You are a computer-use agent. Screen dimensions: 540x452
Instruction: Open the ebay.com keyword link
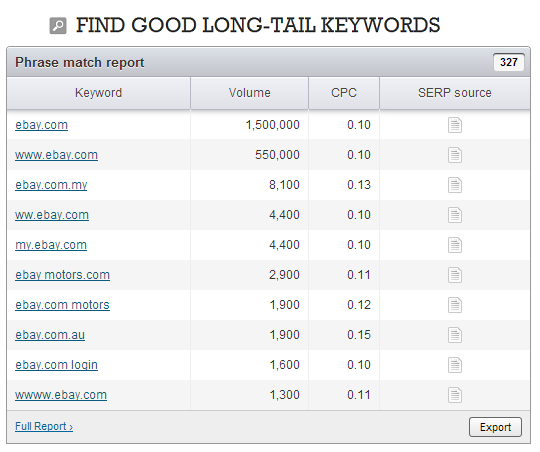pos(41,125)
